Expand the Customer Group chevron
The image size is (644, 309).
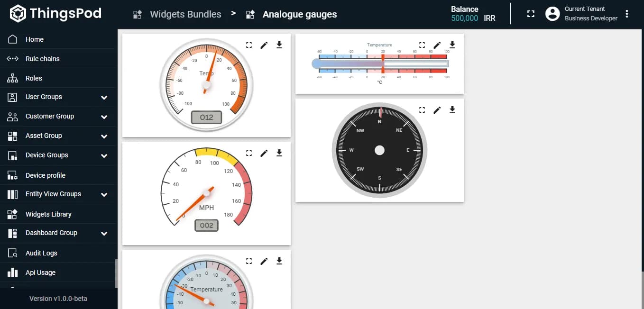tap(104, 117)
